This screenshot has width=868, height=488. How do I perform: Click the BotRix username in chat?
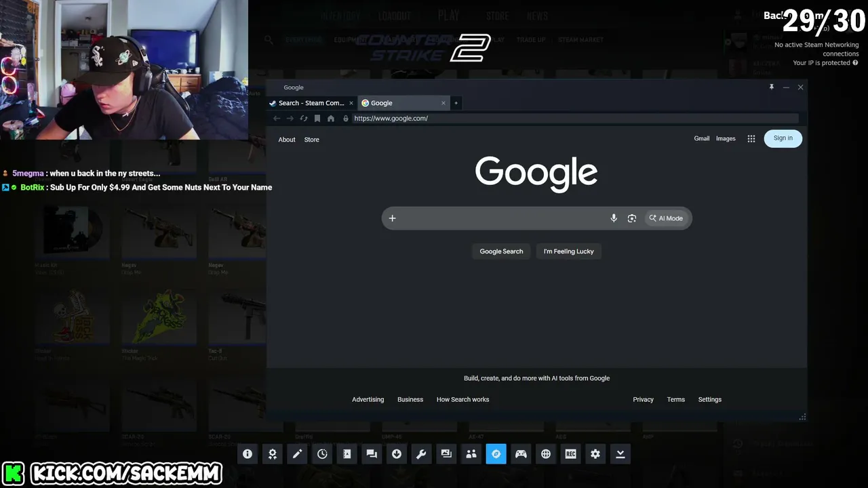pyautogui.click(x=33, y=188)
